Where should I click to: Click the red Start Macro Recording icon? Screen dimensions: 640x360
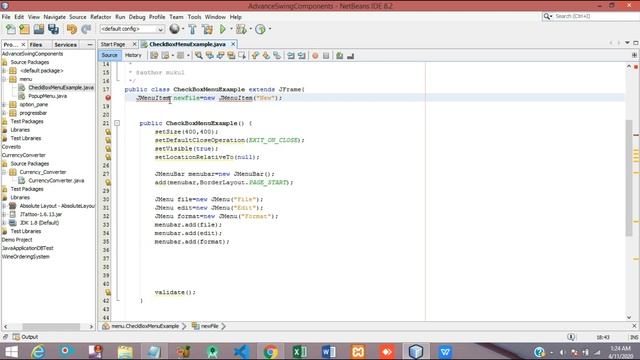click(x=315, y=56)
